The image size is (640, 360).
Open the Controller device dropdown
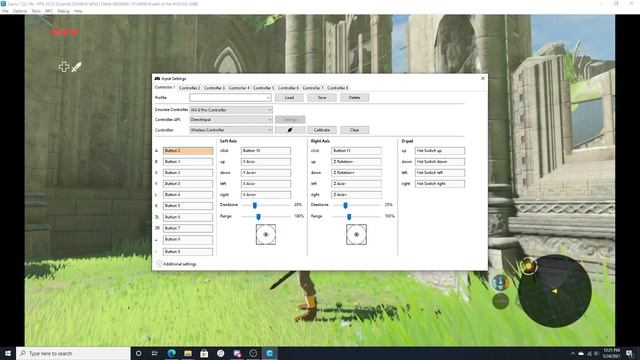coord(231,130)
